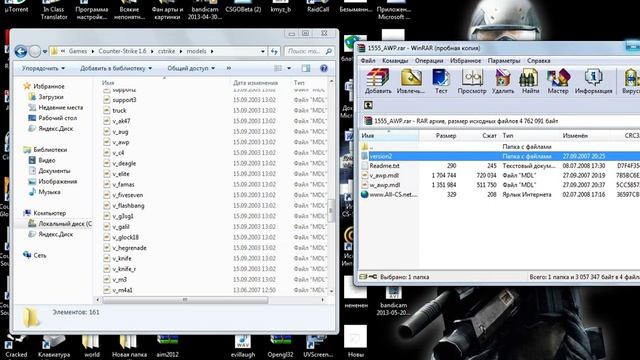Run the WinRAR Тест (Test) tool
Image resolution: width=640 pixels, height=360 pixels.
pyautogui.click(x=441, y=81)
